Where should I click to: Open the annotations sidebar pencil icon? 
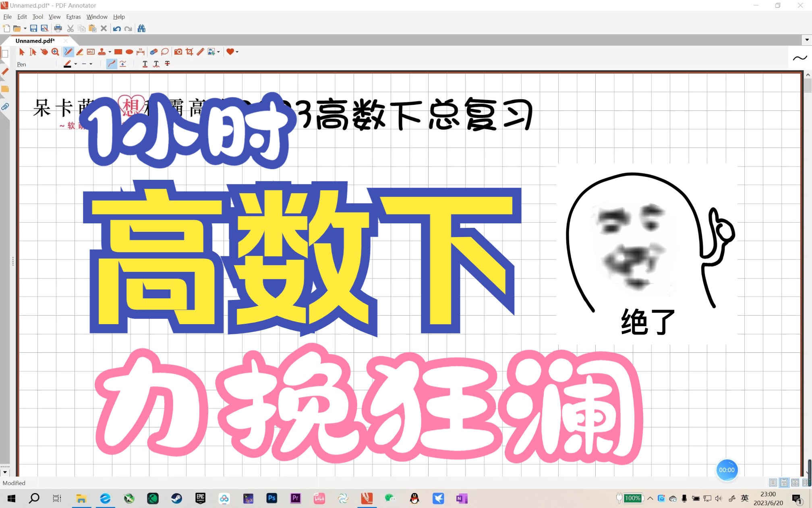(5, 71)
